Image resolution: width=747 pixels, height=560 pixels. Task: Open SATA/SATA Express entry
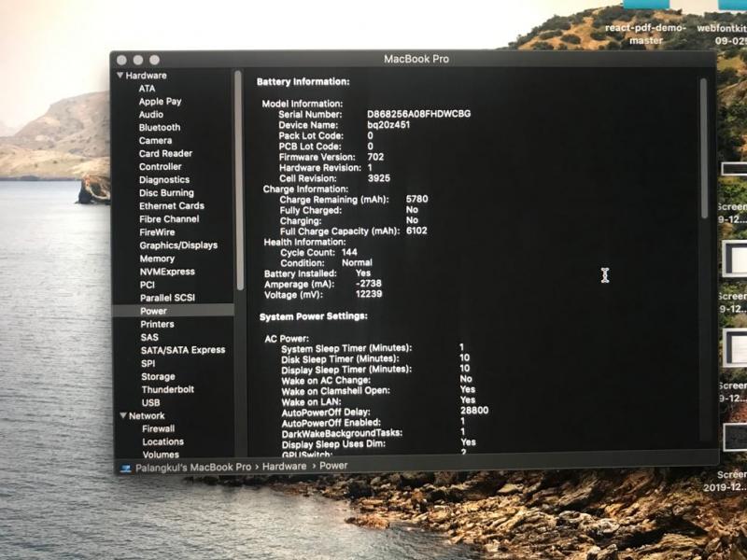point(183,350)
